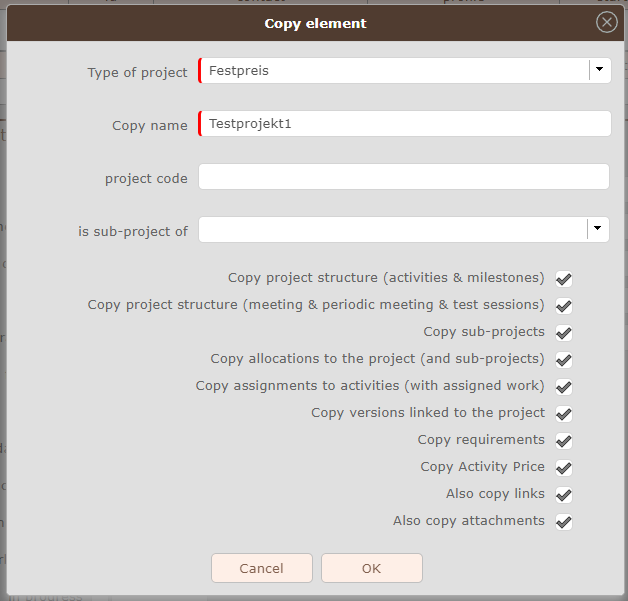This screenshot has width=628, height=601.
Task: Click the Type of project Festpreis field
Action: [x=394, y=71]
